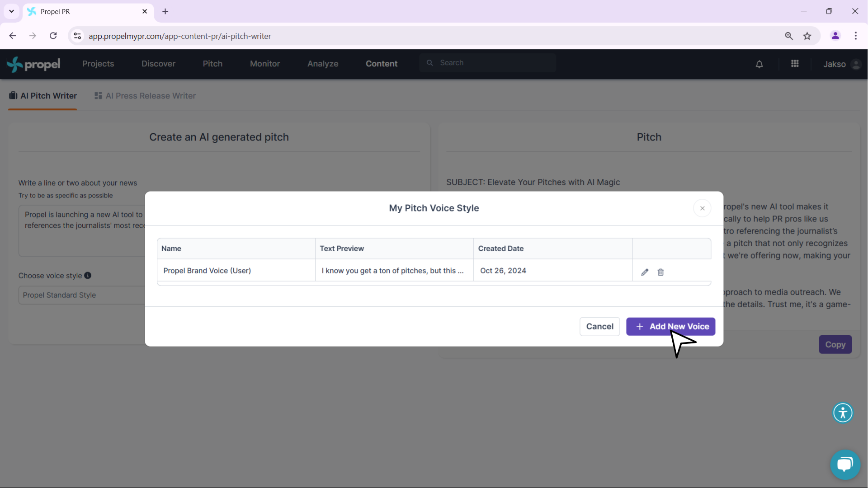This screenshot has height=488, width=868.
Task: Click Add New Voice button
Action: click(x=670, y=326)
